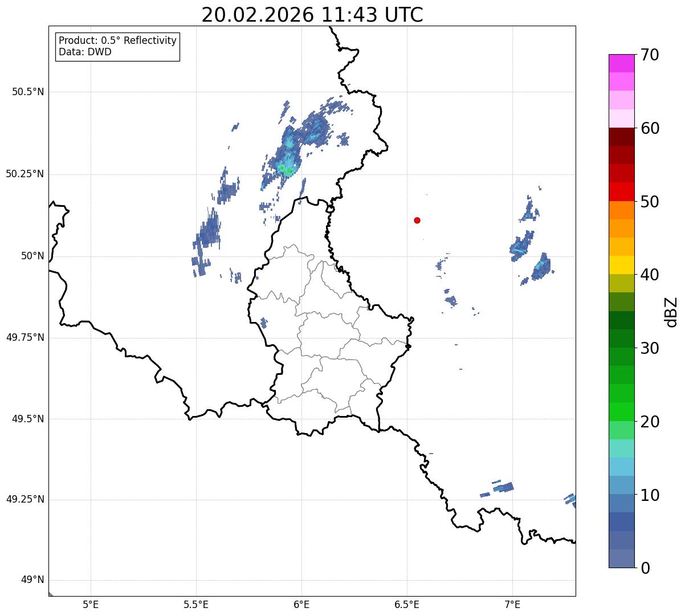
Task: Click the 5°E longitude label
Action: click(91, 605)
